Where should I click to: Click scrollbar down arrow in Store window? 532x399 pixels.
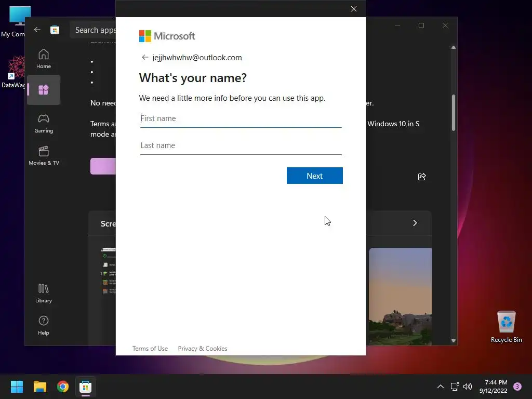pos(453,341)
